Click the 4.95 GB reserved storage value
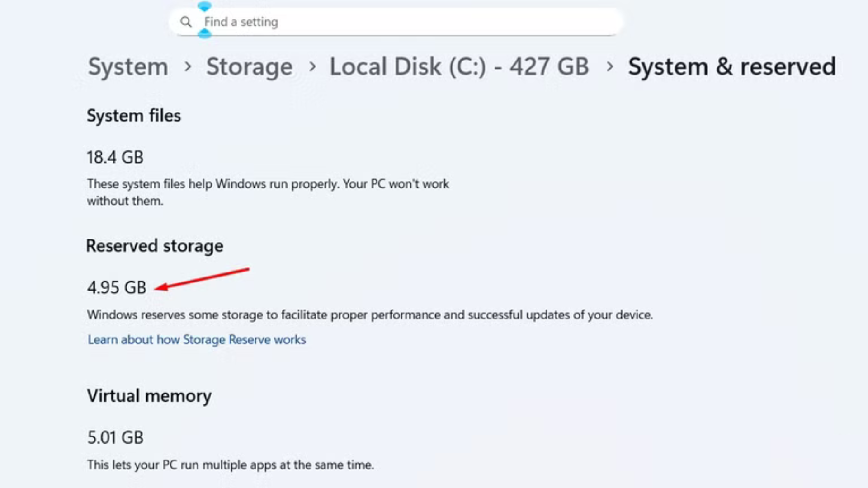 click(x=117, y=287)
